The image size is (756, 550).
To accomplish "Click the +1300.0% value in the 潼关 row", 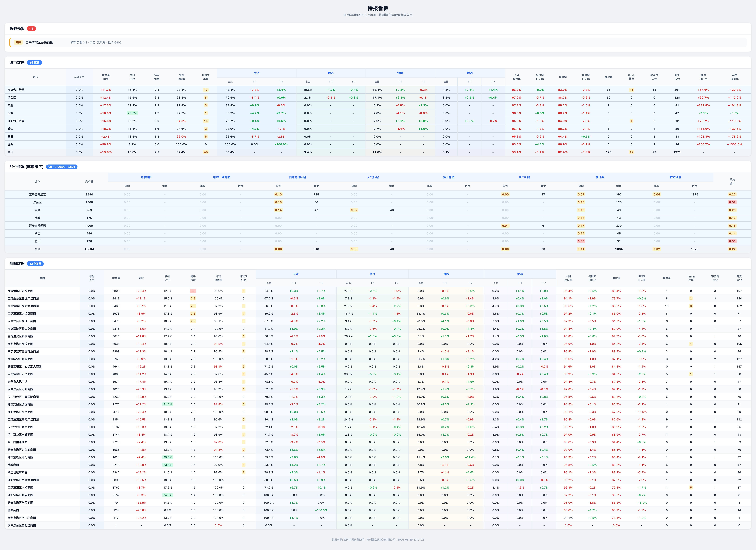I will click(734, 144).
